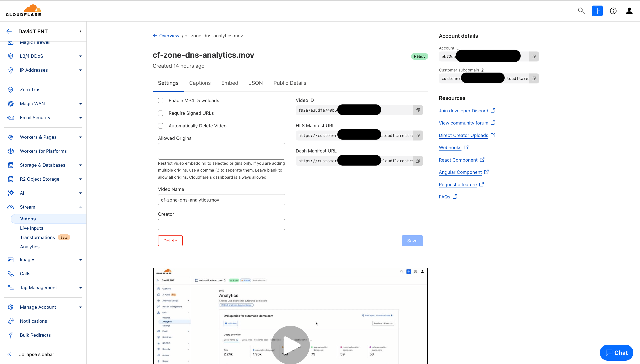Collapse the Stream section in sidebar
The height and width of the screenshot is (364, 640).
pyautogui.click(x=80, y=207)
